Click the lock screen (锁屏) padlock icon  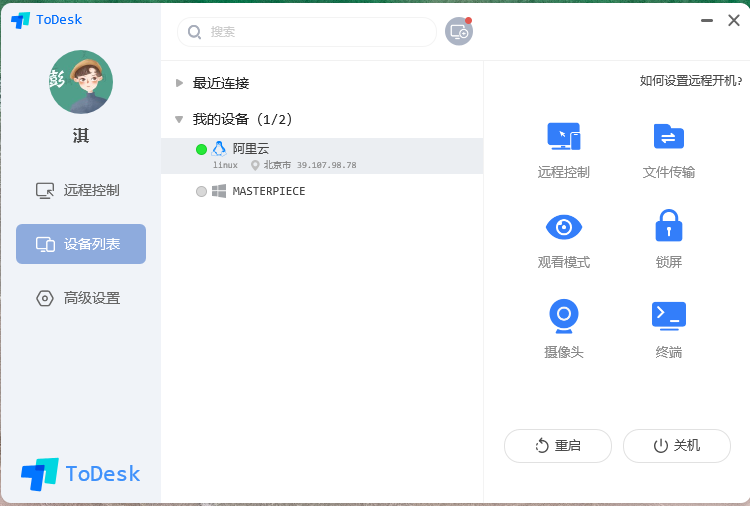tap(669, 225)
